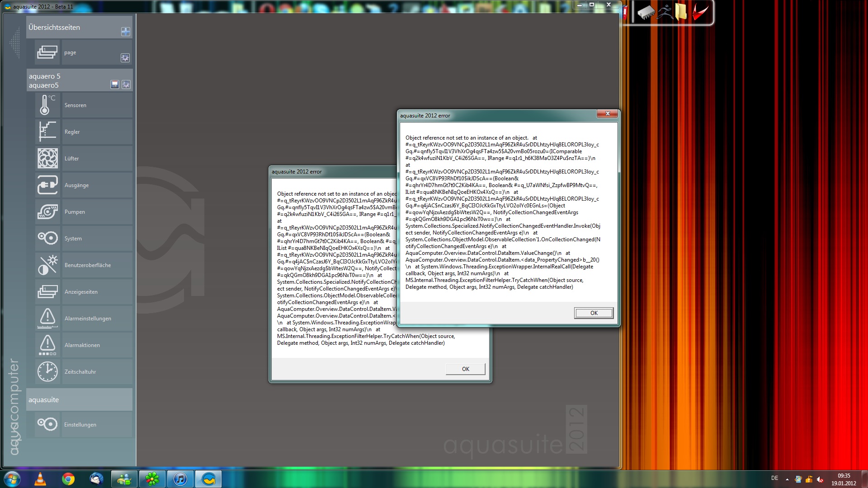Click the DE language indicator
Screen dimensions: 868x488
click(774, 478)
